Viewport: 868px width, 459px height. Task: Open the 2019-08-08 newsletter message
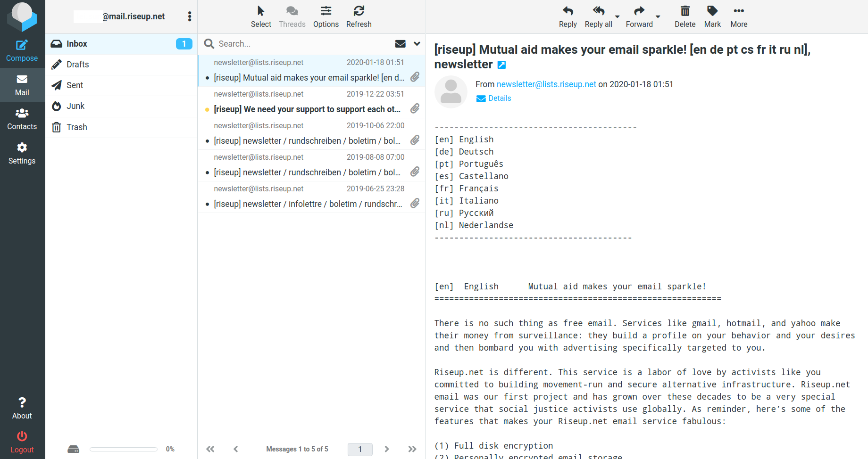pyautogui.click(x=311, y=165)
